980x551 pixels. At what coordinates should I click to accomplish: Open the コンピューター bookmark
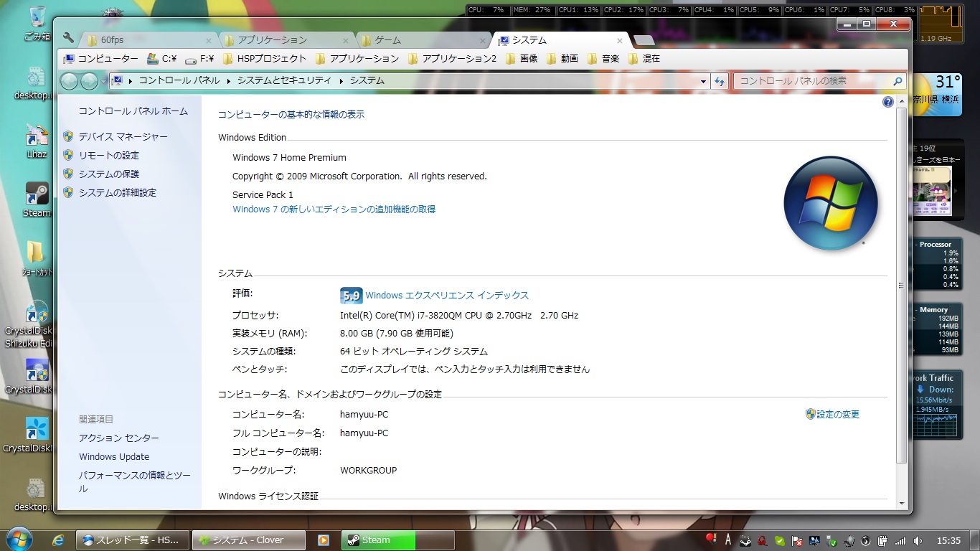[x=100, y=59]
